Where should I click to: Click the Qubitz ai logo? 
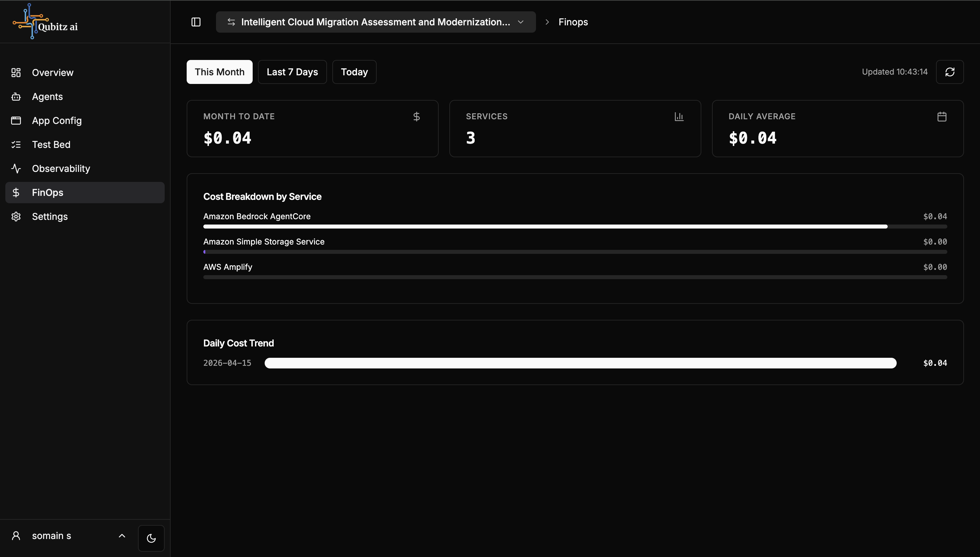(45, 22)
